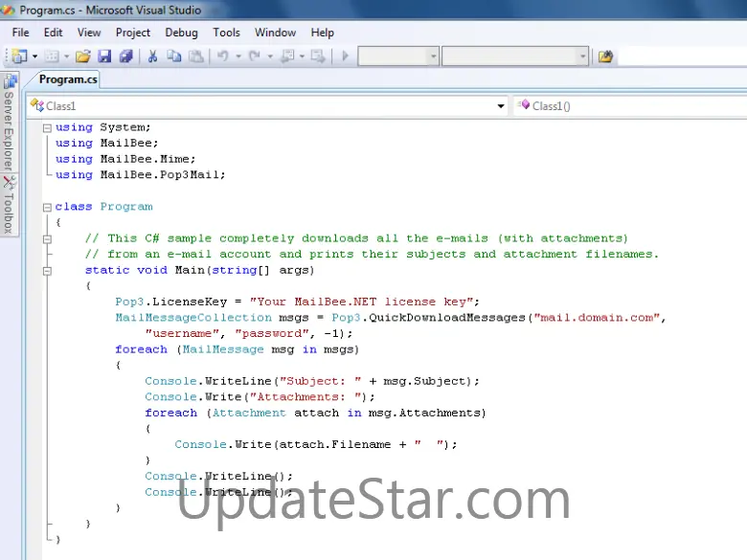The image size is (747, 560).
Task: Open the Debug menu
Action: (182, 33)
